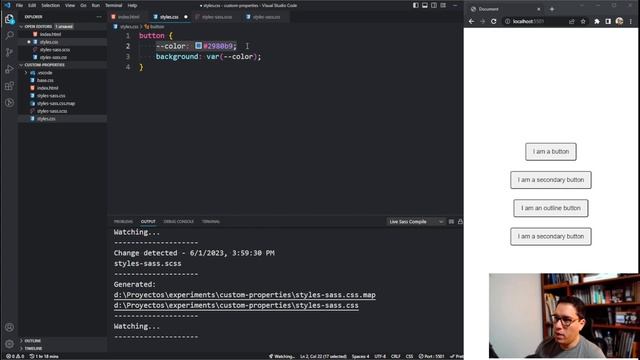The height and width of the screenshot is (360, 640).
Task: Click 'I am an outline button' in browser
Action: (x=551, y=208)
